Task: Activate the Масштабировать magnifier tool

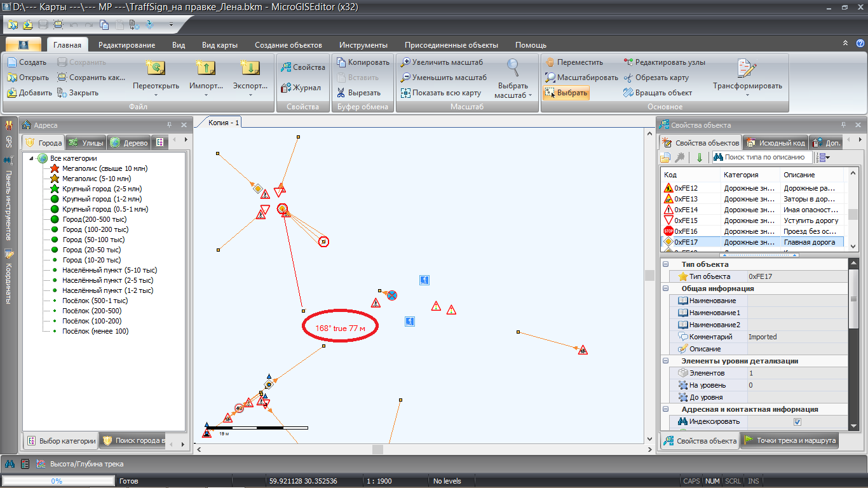Action: pyautogui.click(x=550, y=78)
